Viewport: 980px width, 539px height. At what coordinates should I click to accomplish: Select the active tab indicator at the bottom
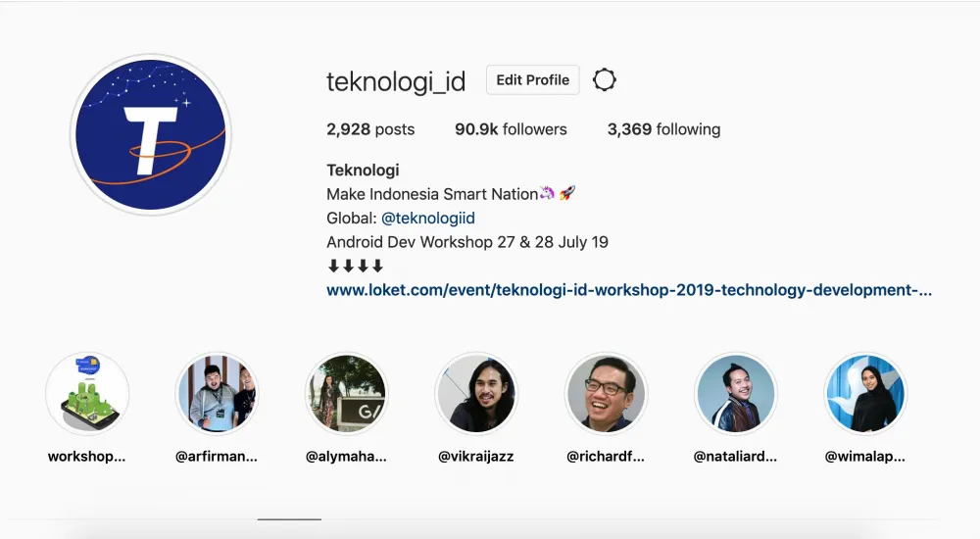(x=289, y=519)
